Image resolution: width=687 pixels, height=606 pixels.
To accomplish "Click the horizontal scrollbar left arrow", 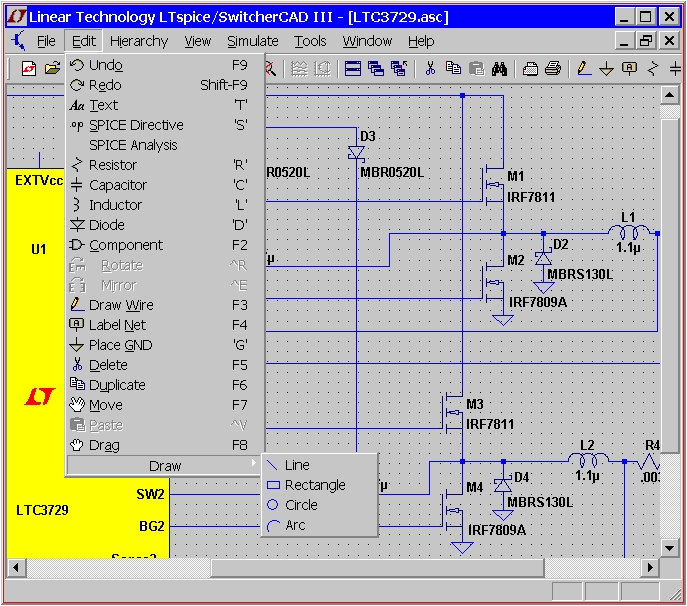I will click(x=16, y=568).
